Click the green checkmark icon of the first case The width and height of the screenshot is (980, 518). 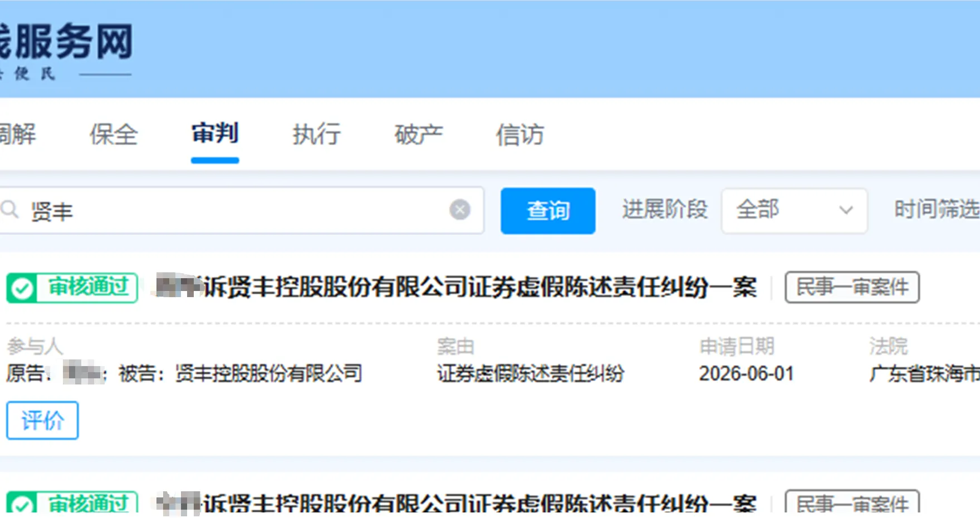click(x=22, y=288)
